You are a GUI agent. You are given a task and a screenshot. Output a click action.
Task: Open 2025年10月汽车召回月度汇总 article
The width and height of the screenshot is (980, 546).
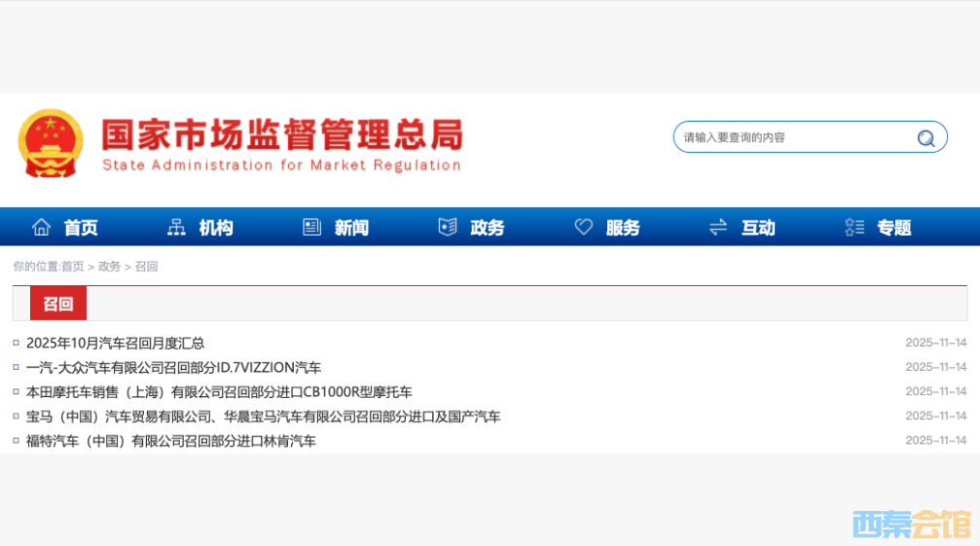click(115, 343)
